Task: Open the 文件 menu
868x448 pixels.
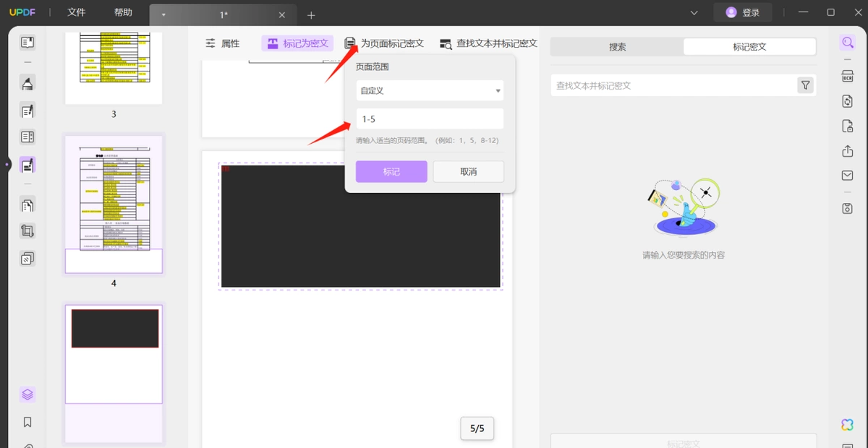Action: click(x=76, y=12)
